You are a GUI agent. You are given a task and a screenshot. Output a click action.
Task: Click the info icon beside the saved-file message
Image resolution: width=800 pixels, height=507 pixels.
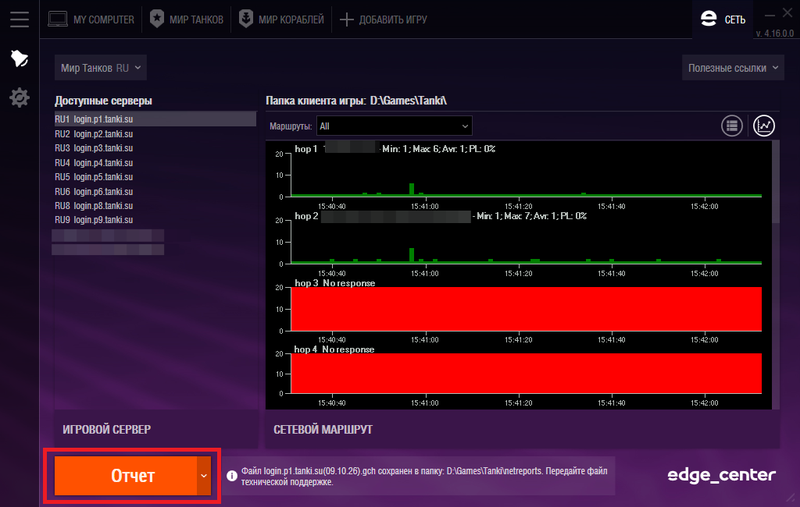pos(232,475)
